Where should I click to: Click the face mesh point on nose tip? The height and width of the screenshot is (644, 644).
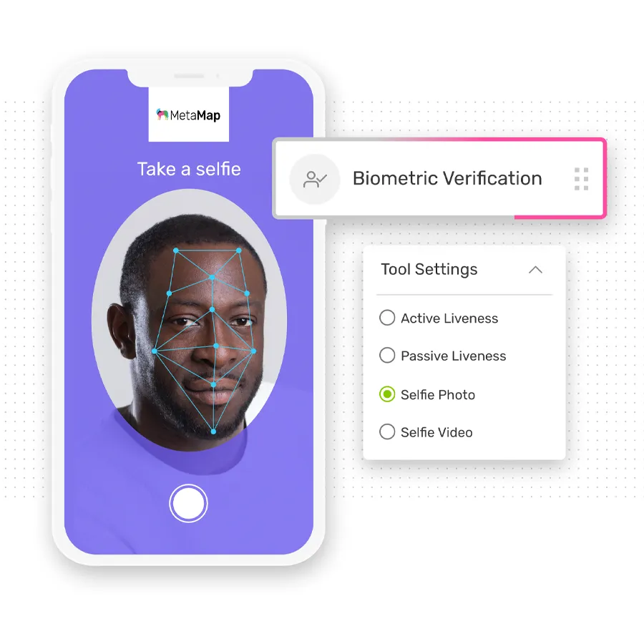tap(216, 346)
